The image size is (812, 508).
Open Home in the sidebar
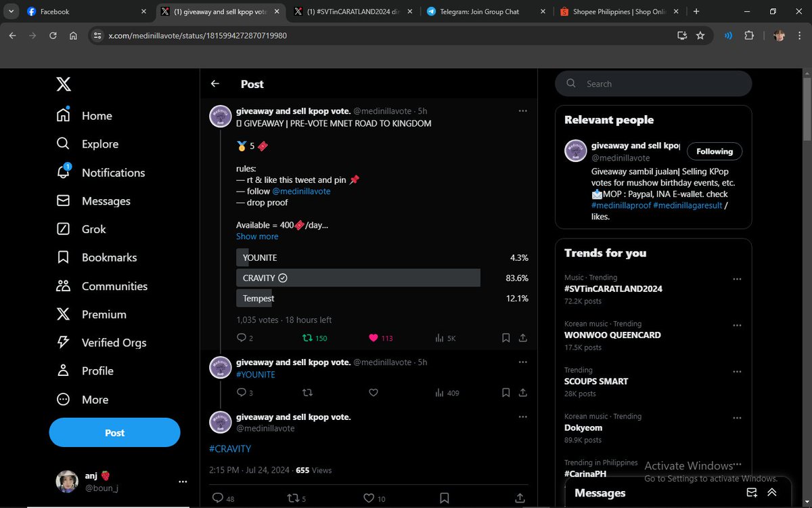pos(85,116)
